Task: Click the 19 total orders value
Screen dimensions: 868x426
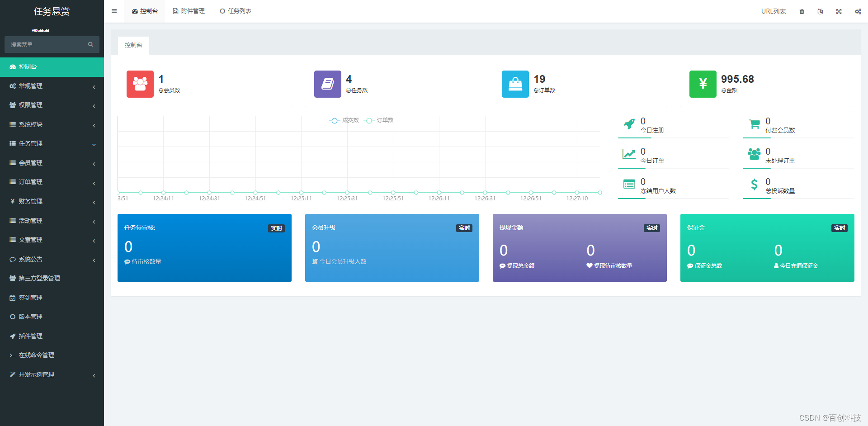Action: click(539, 79)
